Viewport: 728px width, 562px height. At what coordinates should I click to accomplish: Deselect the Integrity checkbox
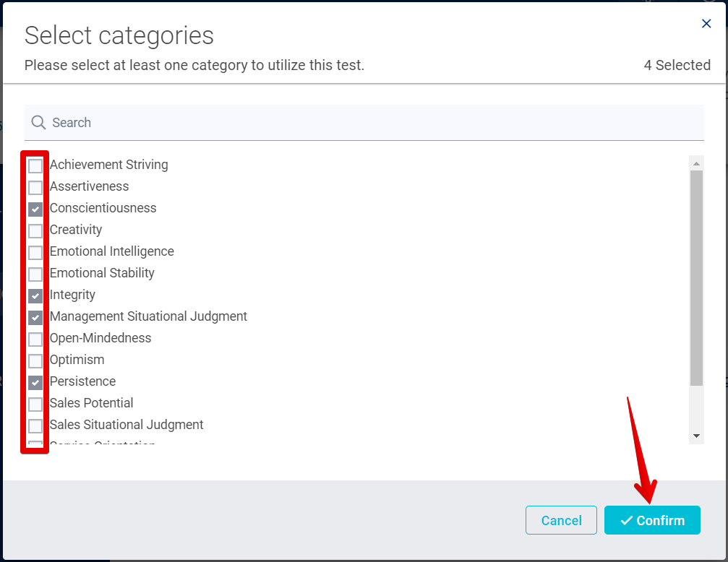pyautogui.click(x=35, y=295)
